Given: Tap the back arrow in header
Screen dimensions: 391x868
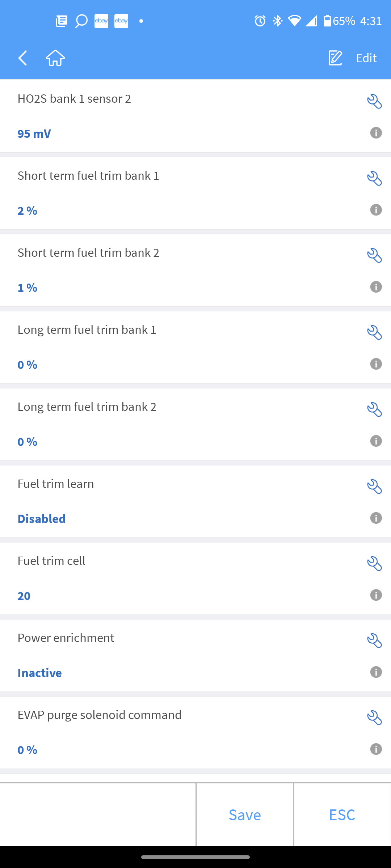Looking at the screenshot, I should coord(23,58).
